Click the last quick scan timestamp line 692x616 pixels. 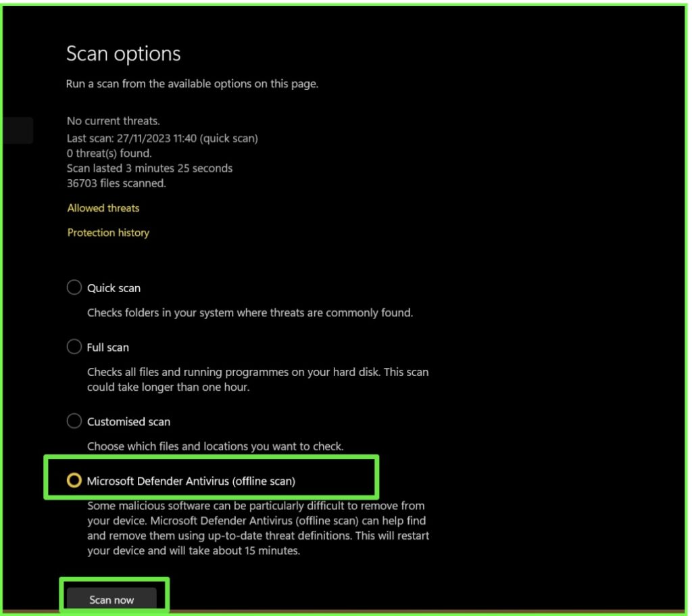[x=162, y=138]
